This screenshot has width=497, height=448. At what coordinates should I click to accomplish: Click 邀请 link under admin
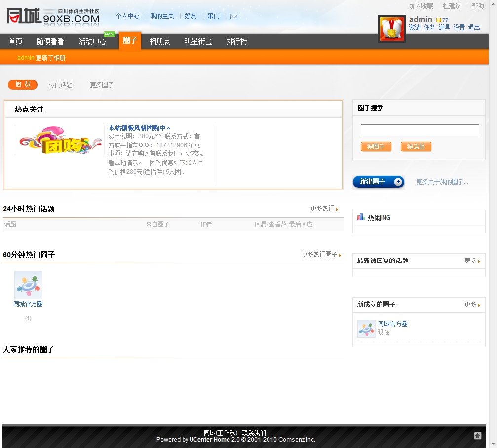point(415,27)
